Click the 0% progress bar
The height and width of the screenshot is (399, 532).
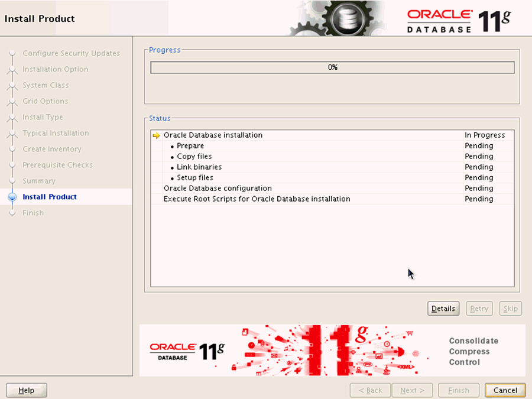coord(332,67)
